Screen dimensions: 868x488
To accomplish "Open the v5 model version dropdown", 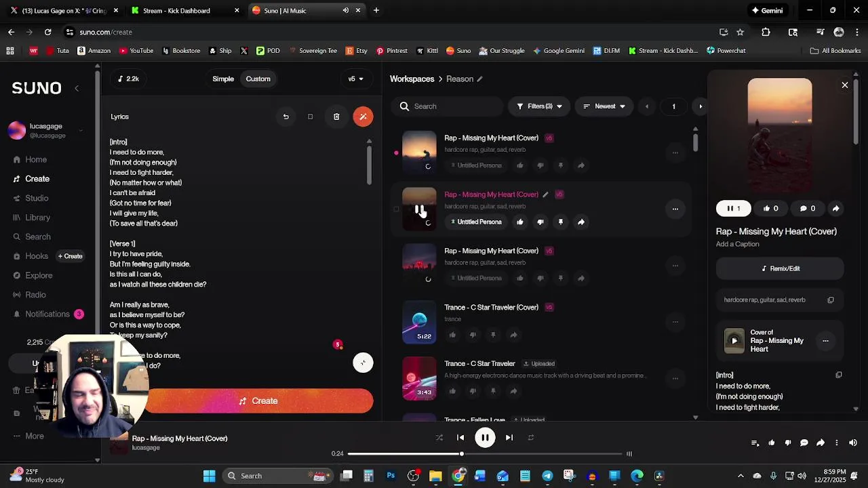I will click(x=355, y=79).
